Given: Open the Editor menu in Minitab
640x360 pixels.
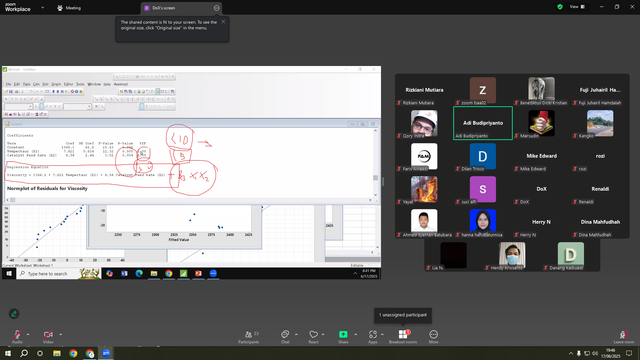Looking at the screenshot, I should point(69,84).
